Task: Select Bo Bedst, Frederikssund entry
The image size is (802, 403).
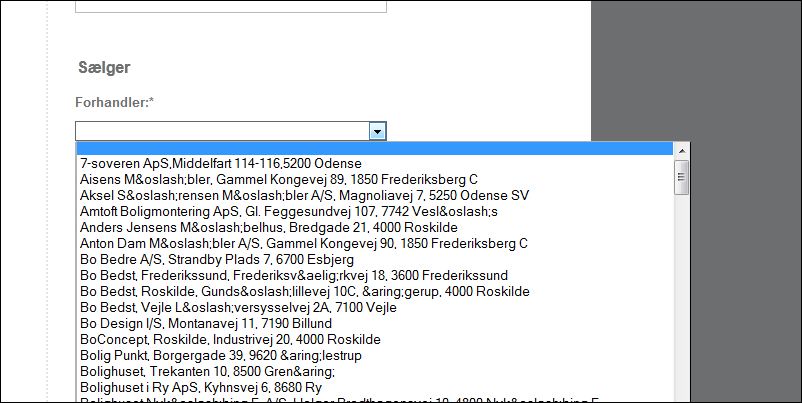Action: click(294, 275)
